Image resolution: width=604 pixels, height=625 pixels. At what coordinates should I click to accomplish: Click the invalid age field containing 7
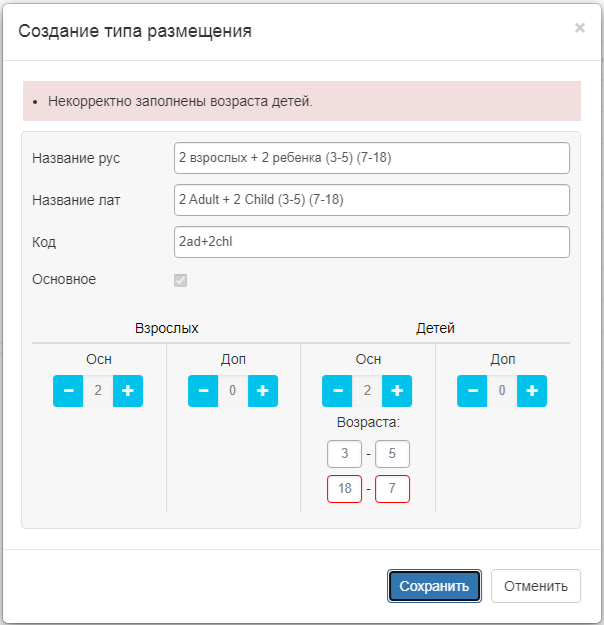click(x=393, y=489)
